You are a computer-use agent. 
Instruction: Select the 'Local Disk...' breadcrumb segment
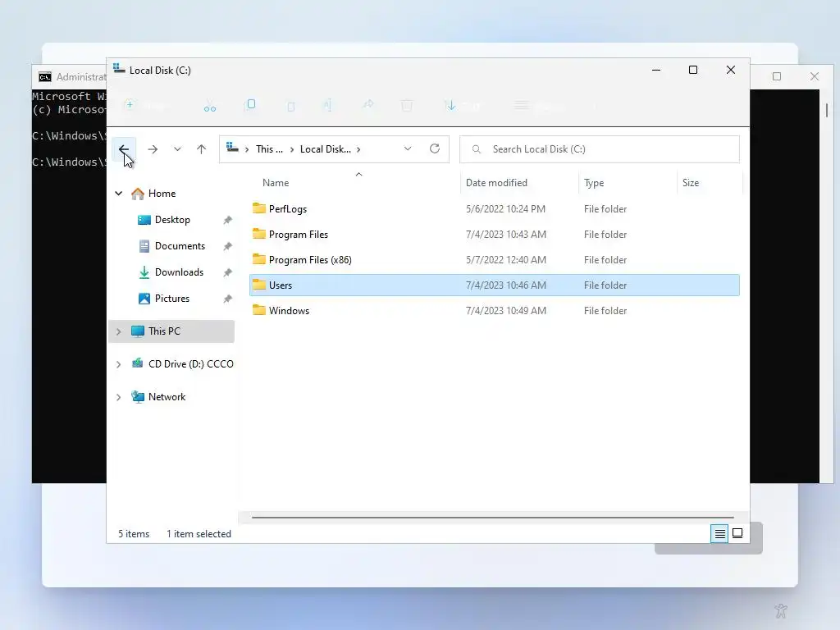point(325,149)
